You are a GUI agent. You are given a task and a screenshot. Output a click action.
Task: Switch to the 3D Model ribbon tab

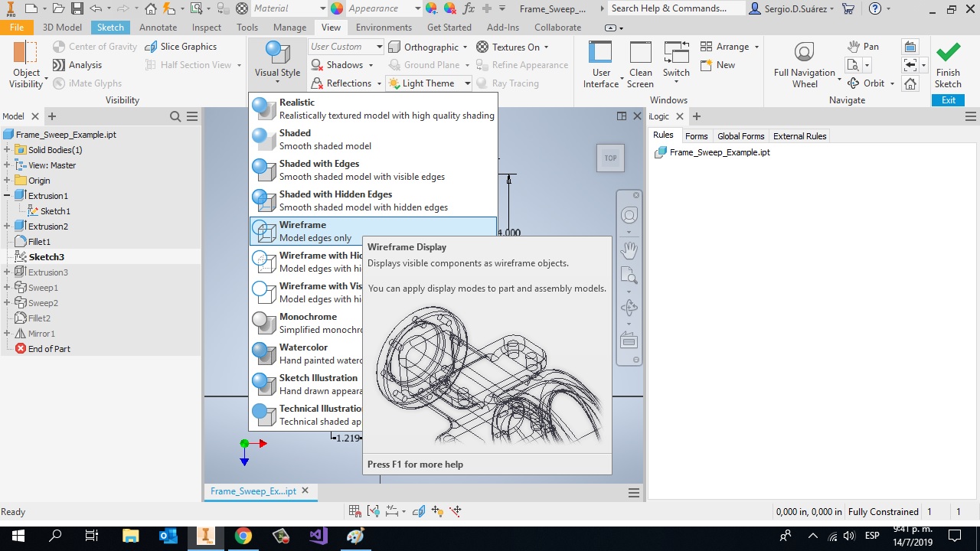pyautogui.click(x=61, y=27)
